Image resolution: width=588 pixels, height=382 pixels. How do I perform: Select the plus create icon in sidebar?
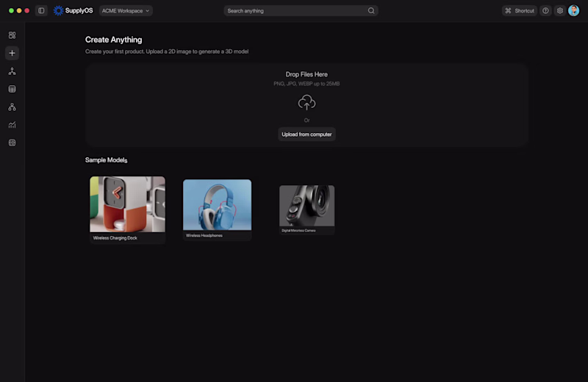(x=12, y=53)
